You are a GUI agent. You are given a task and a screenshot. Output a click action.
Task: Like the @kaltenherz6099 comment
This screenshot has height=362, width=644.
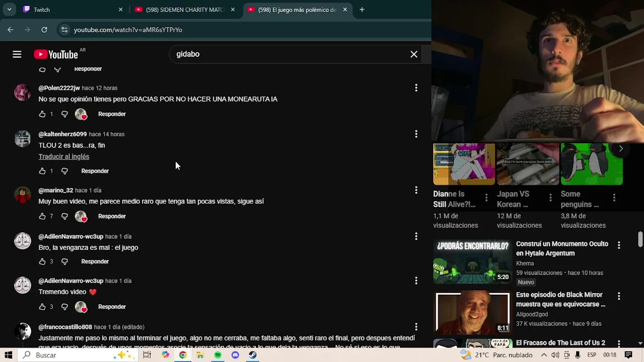(x=42, y=171)
